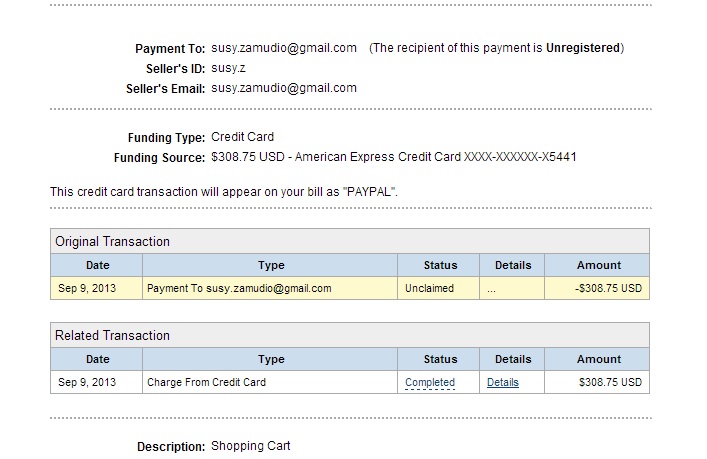Click Amount column header in Original Transaction
Screen dimensions: 707x459
(x=599, y=265)
